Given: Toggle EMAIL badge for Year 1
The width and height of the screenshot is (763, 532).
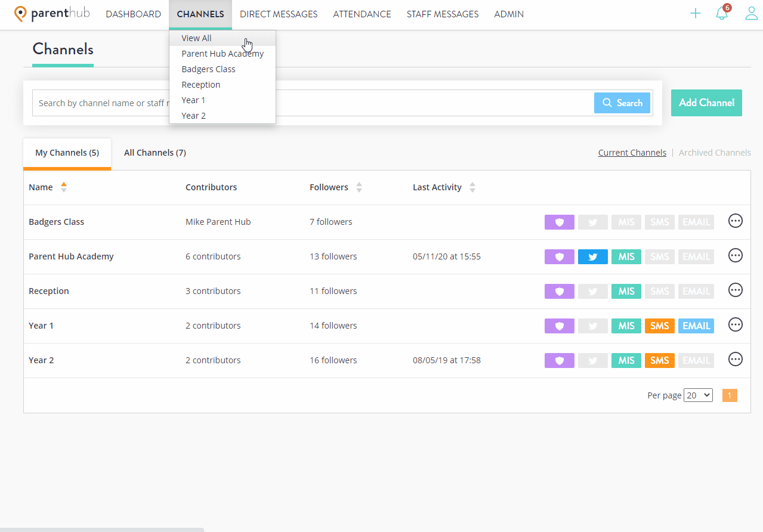Looking at the screenshot, I should tap(696, 326).
